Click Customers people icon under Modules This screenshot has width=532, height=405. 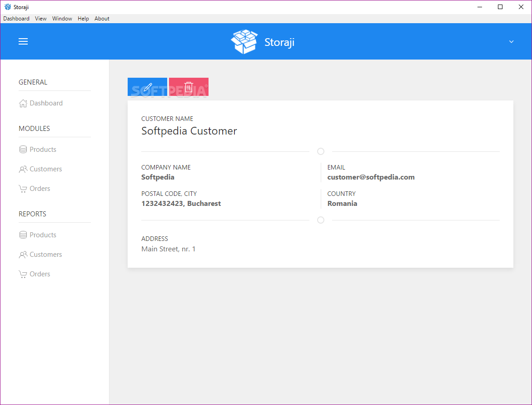pos(23,169)
